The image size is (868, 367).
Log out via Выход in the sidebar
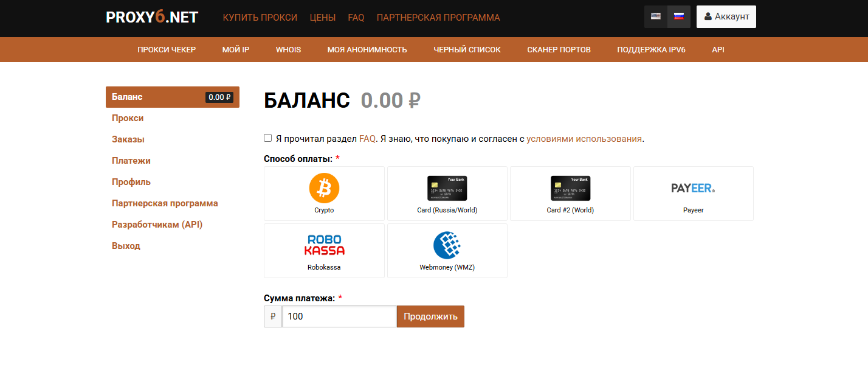click(x=126, y=246)
